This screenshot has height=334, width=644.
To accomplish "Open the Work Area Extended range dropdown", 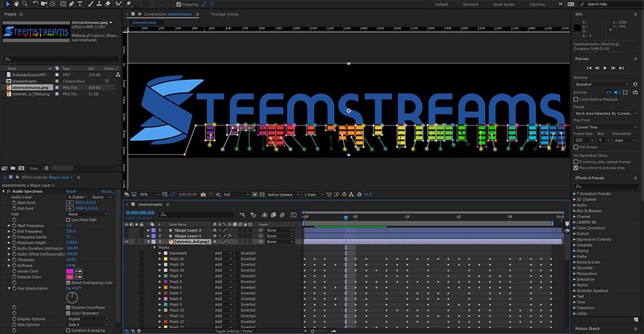I will (x=605, y=113).
